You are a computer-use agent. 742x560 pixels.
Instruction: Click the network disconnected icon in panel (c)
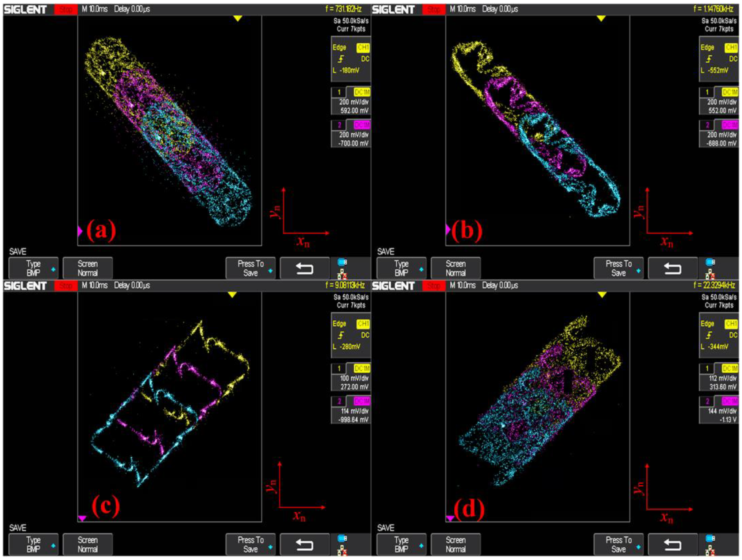[x=342, y=551]
